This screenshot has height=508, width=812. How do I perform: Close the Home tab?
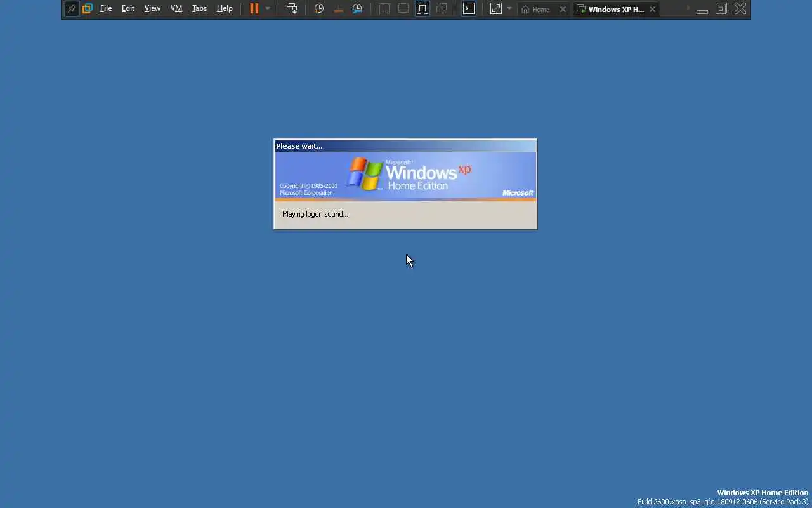(x=563, y=10)
